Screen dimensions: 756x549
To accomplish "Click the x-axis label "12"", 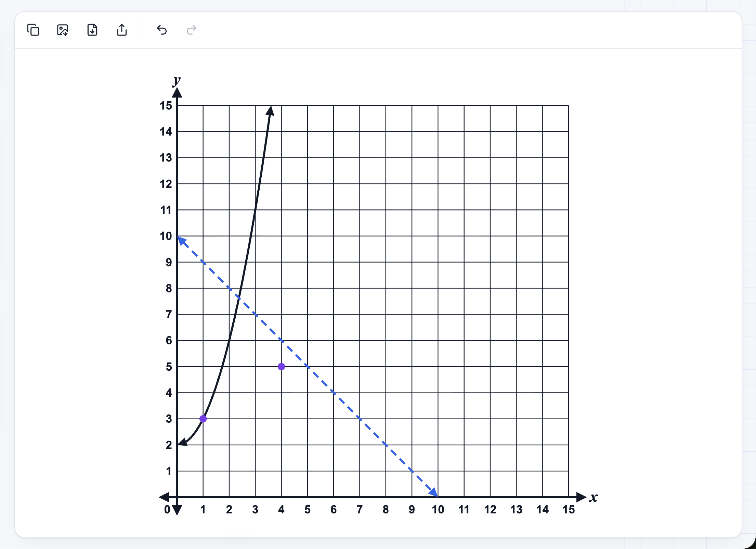I will [490, 510].
